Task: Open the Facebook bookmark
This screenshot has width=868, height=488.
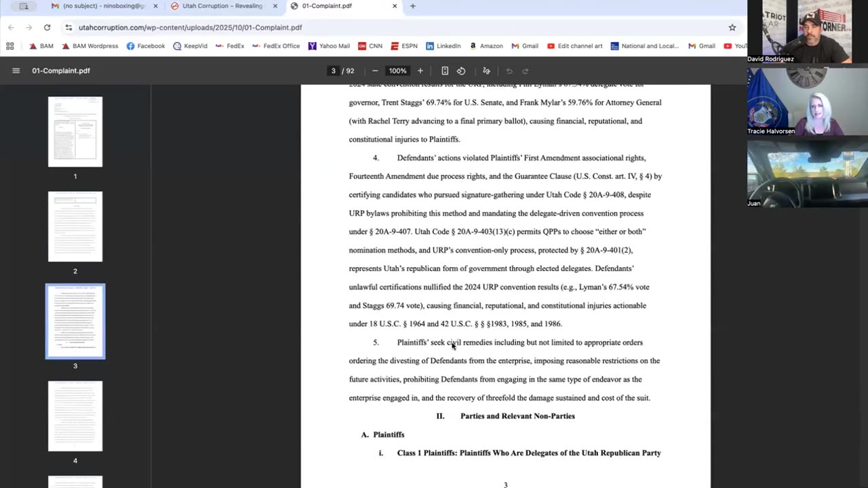Action: 145,46
